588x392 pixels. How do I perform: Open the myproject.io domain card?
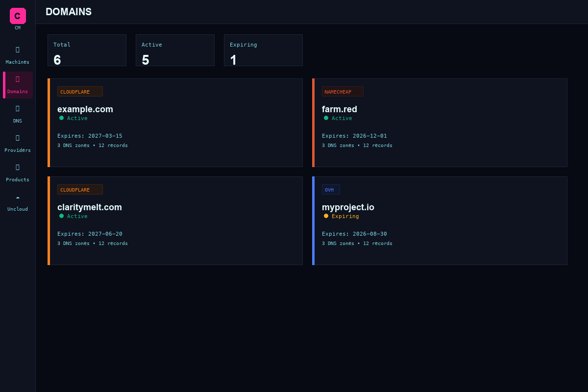click(440, 220)
